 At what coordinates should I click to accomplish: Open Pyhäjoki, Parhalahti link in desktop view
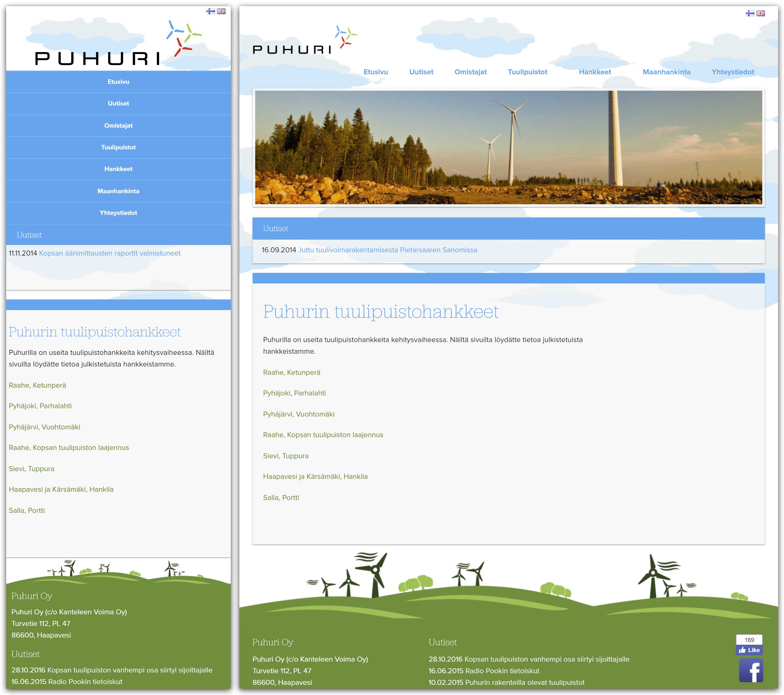point(294,393)
